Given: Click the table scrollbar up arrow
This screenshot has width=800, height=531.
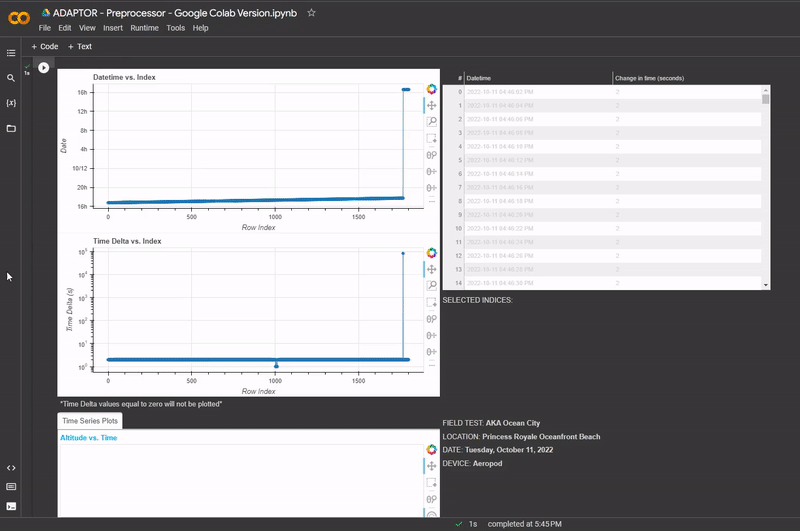Looking at the screenshot, I should (765, 90).
